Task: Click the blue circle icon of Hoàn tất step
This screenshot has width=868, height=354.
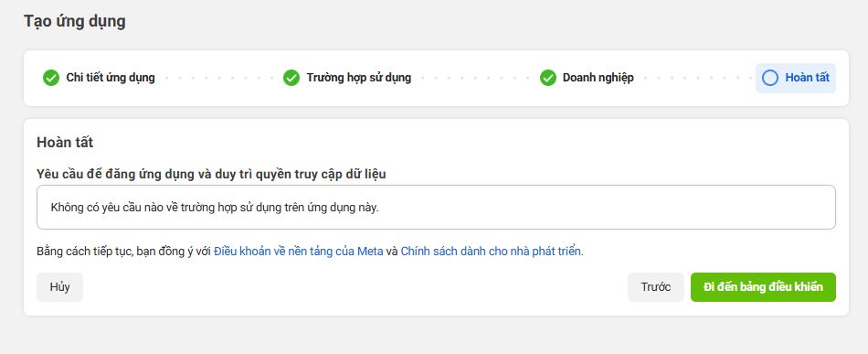Action: click(770, 78)
